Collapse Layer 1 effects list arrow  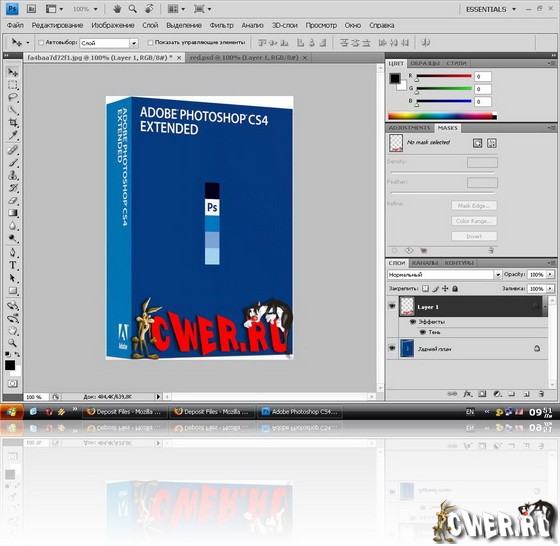pos(545,306)
